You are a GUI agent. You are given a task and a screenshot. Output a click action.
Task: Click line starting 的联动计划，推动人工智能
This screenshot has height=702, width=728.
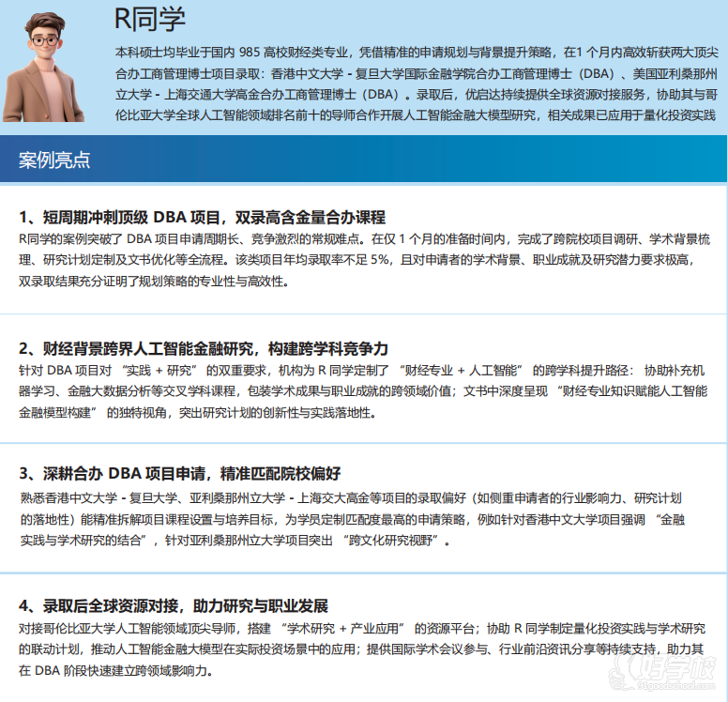[x=361, y=649]
